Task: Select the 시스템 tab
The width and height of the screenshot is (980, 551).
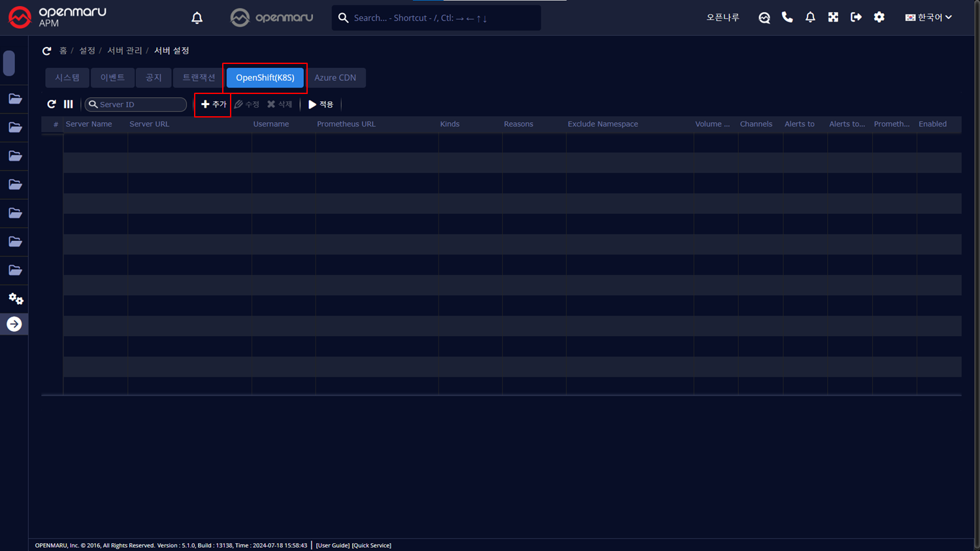Action: [67, 78]
